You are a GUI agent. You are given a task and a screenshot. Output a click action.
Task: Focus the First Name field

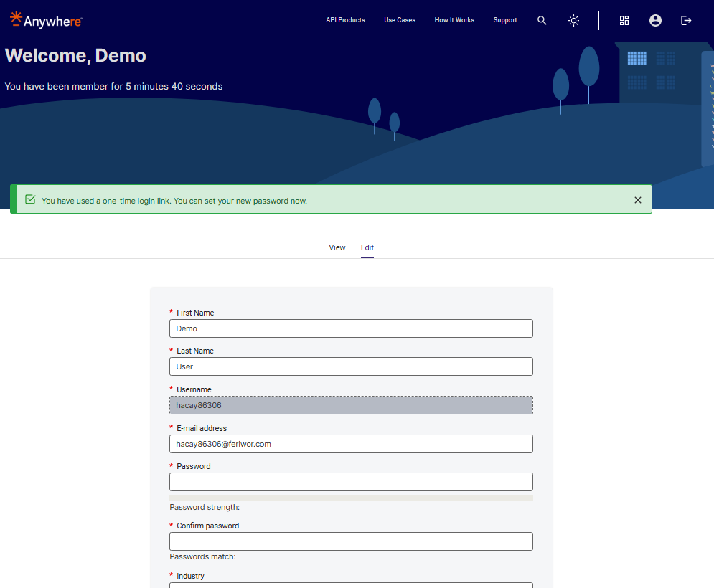351,328
